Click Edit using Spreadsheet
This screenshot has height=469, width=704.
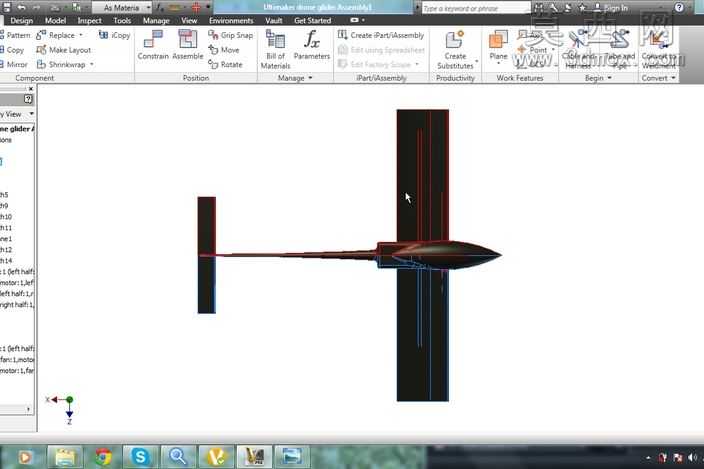[381, 50]
